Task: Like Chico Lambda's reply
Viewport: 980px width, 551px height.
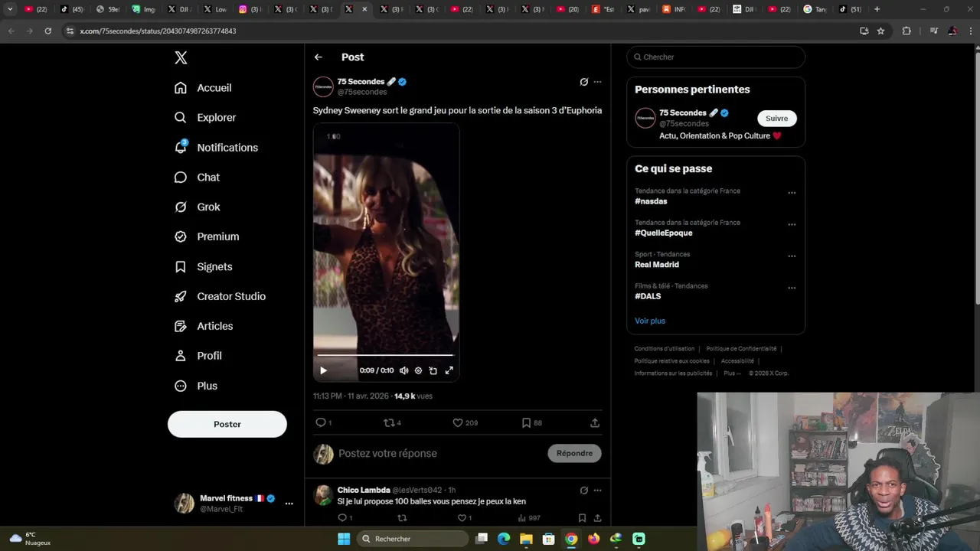Action: (462, 518)
